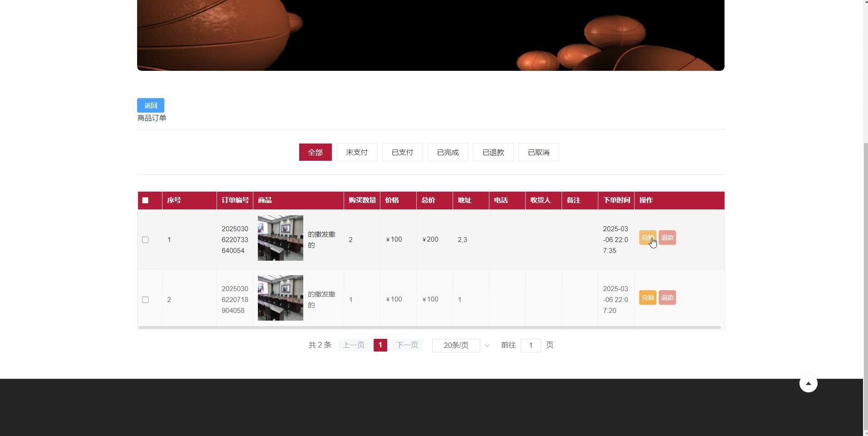Click the table's horizontal scrollbar
This screenshot has height=436, width=868.
pyautogui.click(x=429, y=327)
